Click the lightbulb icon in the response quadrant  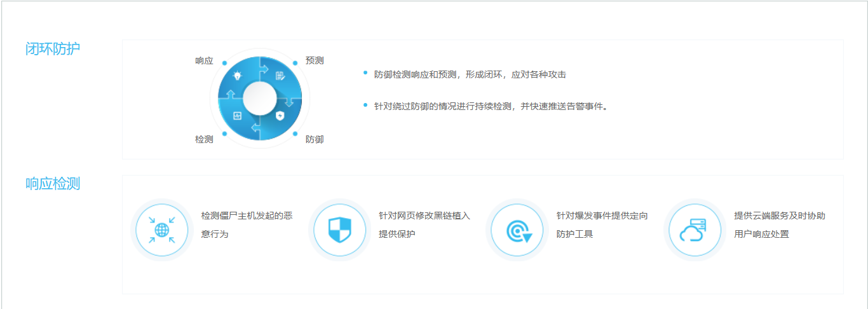coord(238,75)
